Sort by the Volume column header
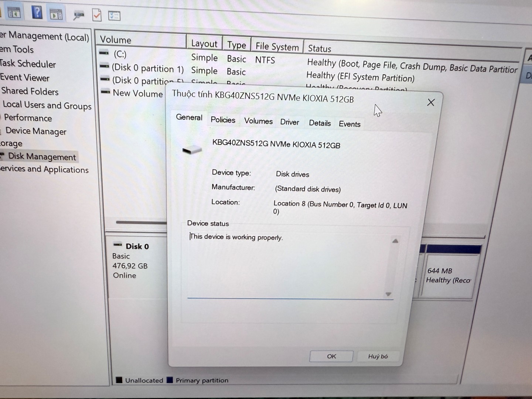532x399 pixels. [x=141, y=40]
